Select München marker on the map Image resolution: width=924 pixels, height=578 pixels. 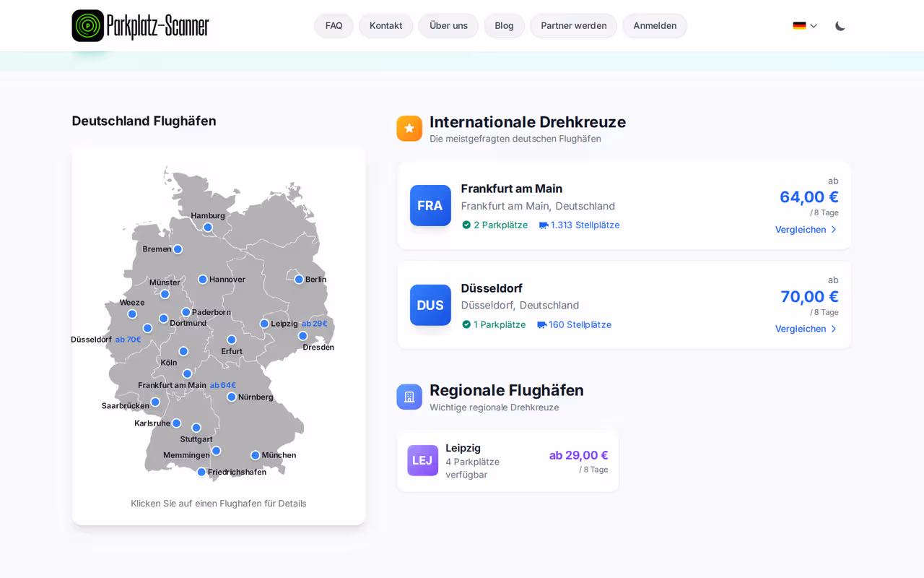tap(256, 455)
